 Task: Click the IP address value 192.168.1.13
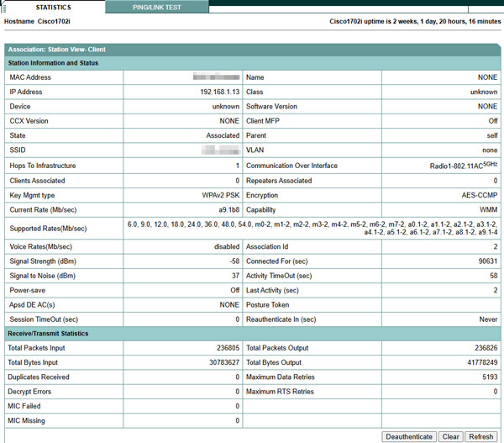[x=219, y=92]
